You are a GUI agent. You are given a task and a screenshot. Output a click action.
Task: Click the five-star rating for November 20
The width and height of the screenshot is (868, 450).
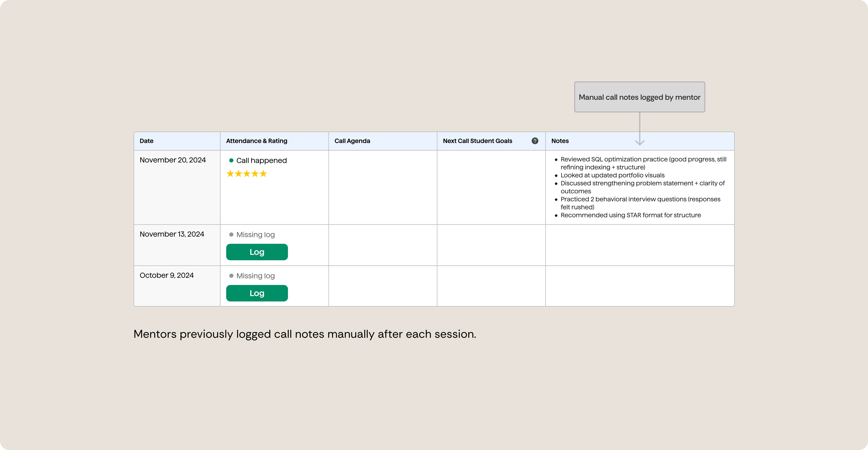pyautogui.click(x=247, y=174)
